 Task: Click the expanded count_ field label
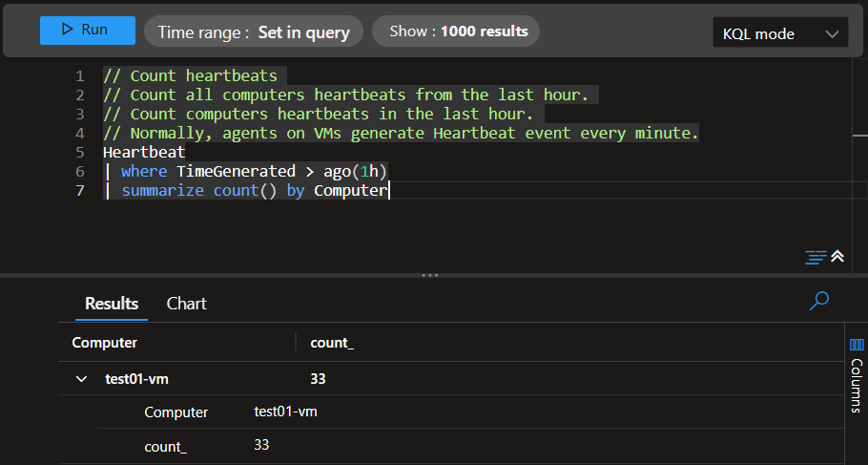click(166, 447)
